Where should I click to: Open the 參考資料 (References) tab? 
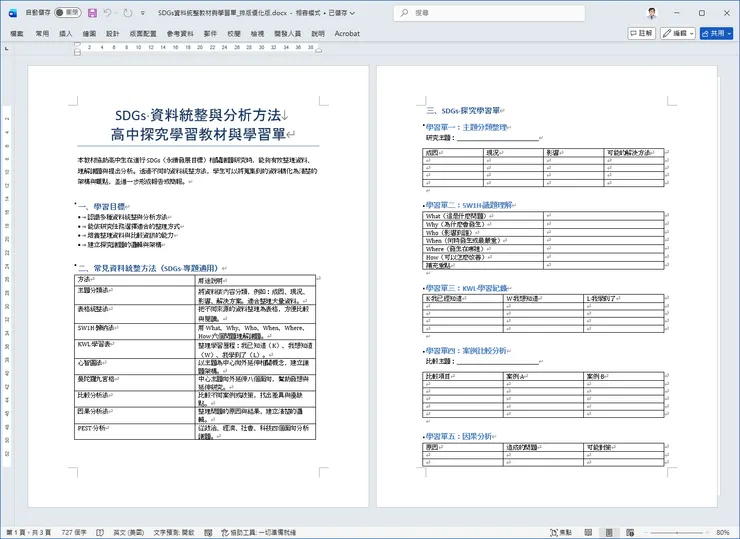(x=180, y=34)
